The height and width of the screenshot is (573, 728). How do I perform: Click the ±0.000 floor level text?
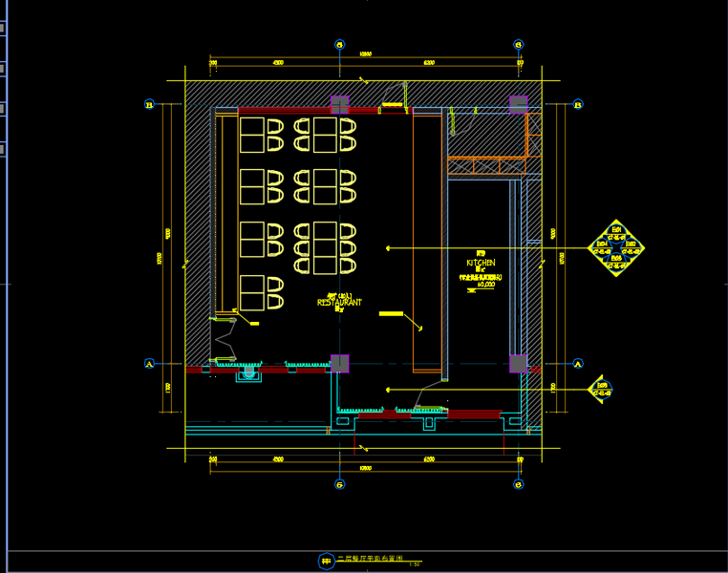click(485, 285)
